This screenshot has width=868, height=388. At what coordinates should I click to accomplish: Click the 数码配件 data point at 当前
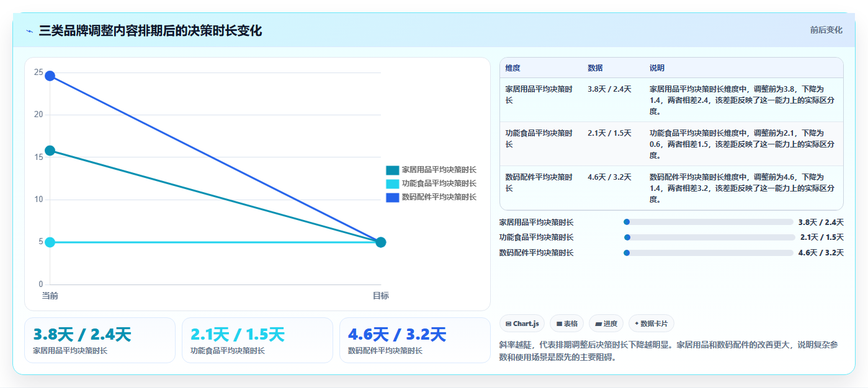pos(50,76)
